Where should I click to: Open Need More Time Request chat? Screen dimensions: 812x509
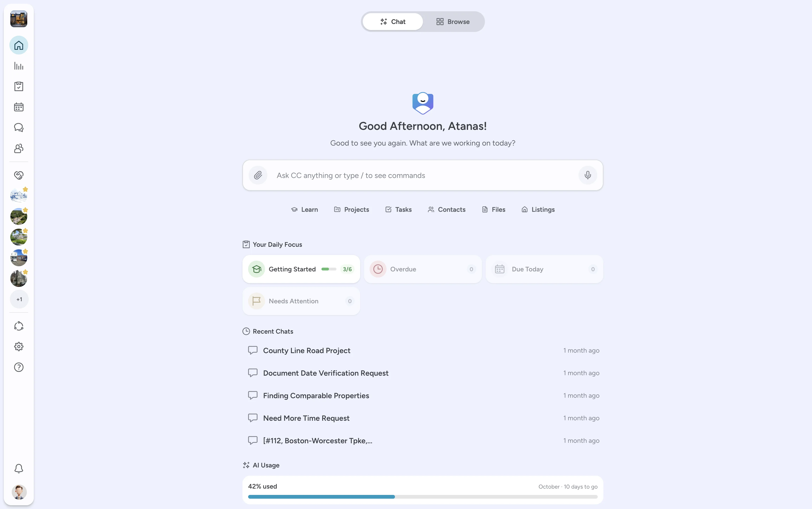[x=423, y=418]
